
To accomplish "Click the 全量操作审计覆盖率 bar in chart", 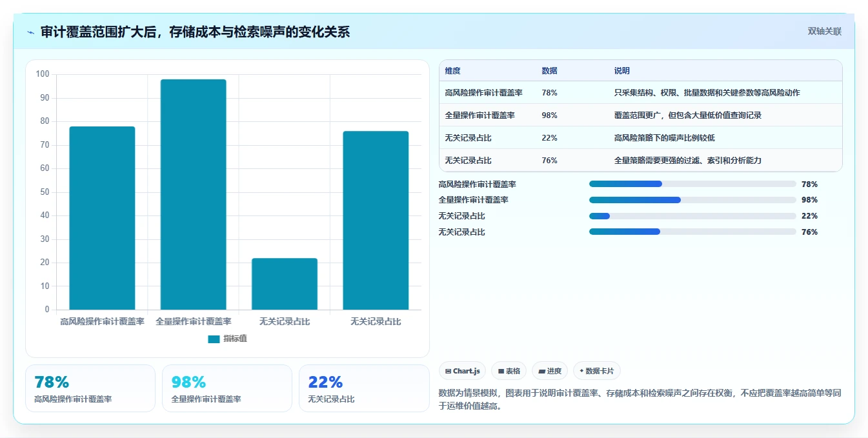I will pyautogui.click(x=194, y=194).
